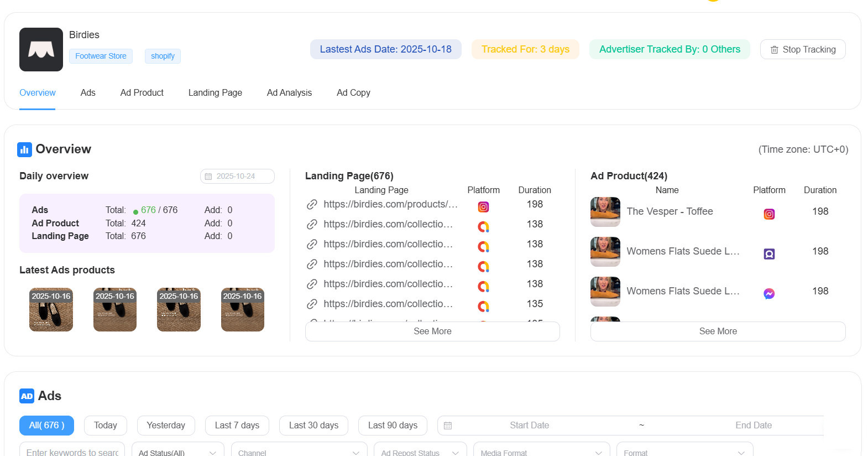This screenshot has width=868, height=456.
Task: Click Instagram icon in first landing page row
Action: point(483,207)
